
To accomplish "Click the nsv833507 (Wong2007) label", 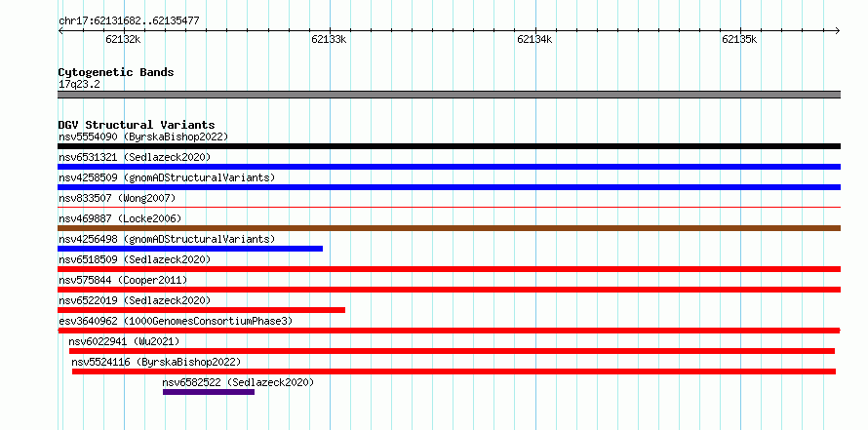I will tap(117, 198).
